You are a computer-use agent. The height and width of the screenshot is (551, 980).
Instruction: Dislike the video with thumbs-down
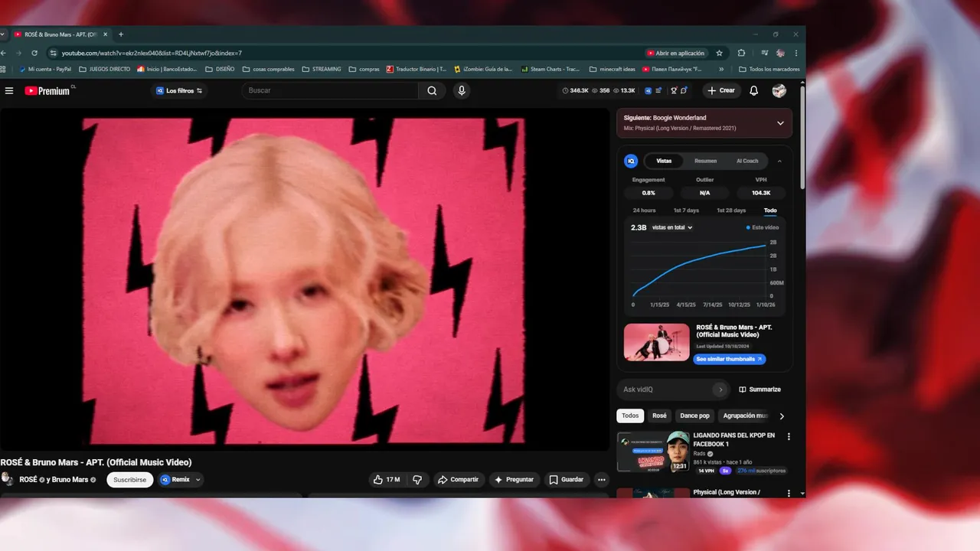[417, 480]
